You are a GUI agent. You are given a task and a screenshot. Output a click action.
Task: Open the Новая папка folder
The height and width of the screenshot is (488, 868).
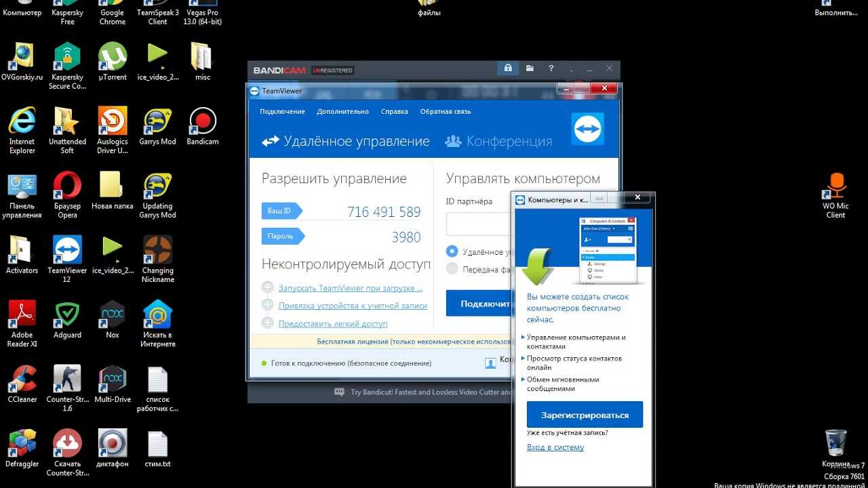click(113, 190)
